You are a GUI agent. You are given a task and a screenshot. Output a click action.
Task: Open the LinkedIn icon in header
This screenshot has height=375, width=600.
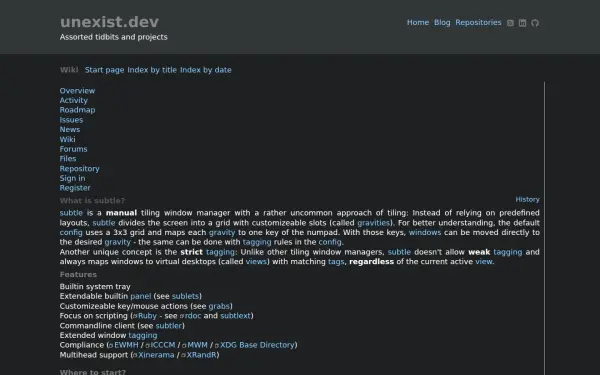(522, 23)
